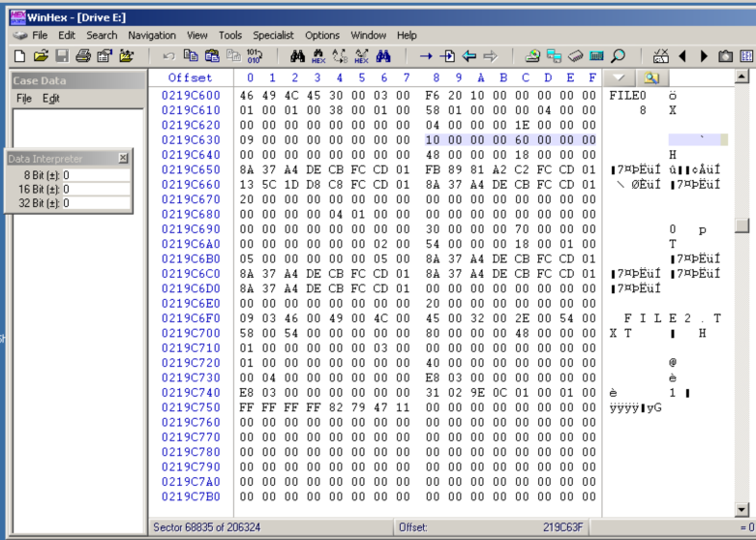Close the Data Interpreter panel
This screenshot has width=756, height=540.
[123, 158]
